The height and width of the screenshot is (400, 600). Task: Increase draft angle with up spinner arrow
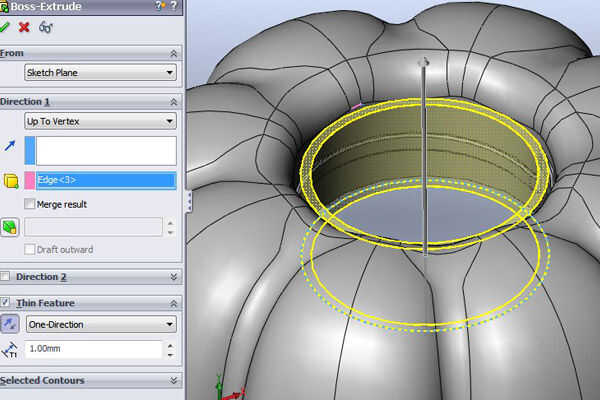click(170, 223)
